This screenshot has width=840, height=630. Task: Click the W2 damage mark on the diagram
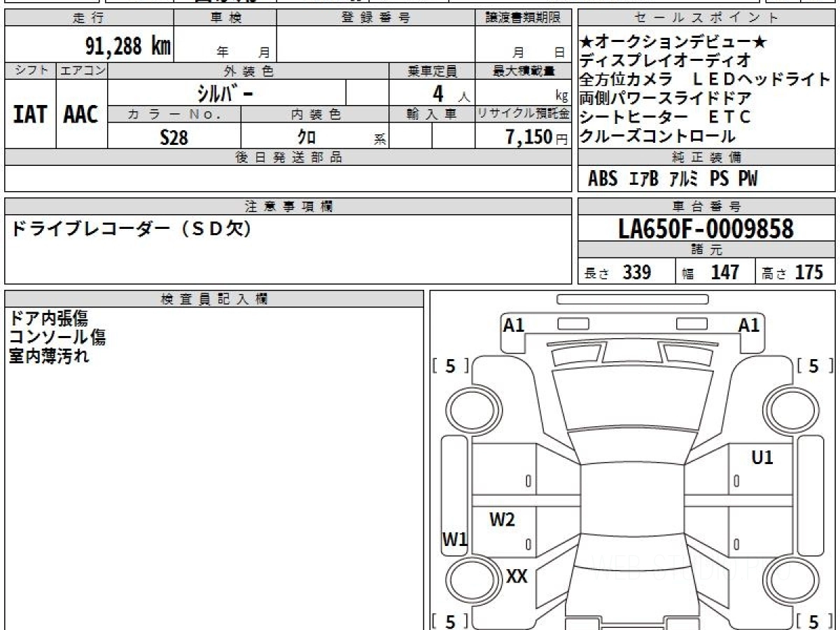(x=502, y=519)
